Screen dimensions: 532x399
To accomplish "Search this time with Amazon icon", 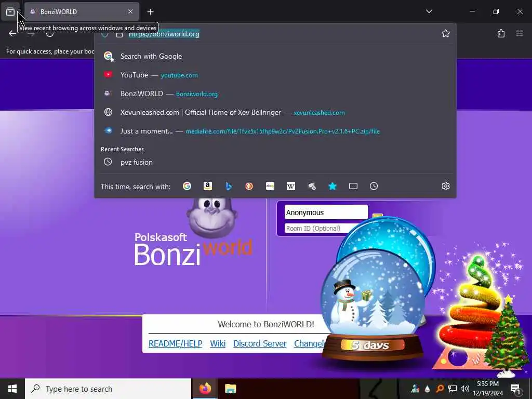I will [208, 186].
